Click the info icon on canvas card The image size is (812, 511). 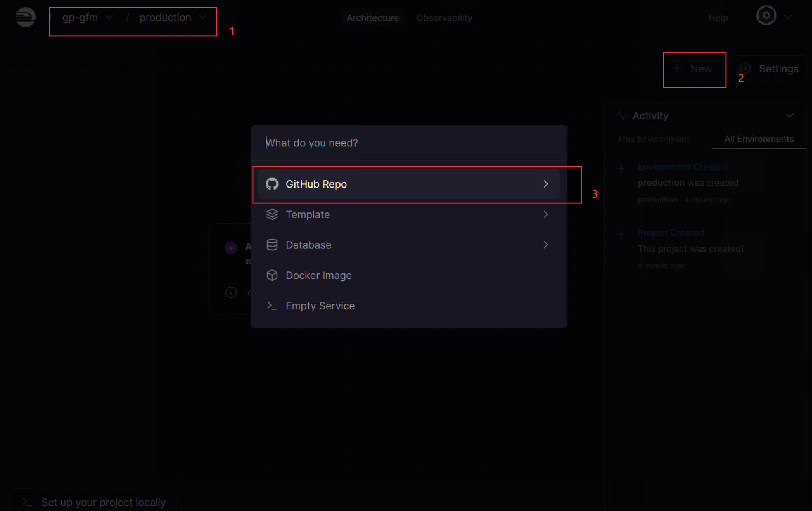click(x=231, y=292)
